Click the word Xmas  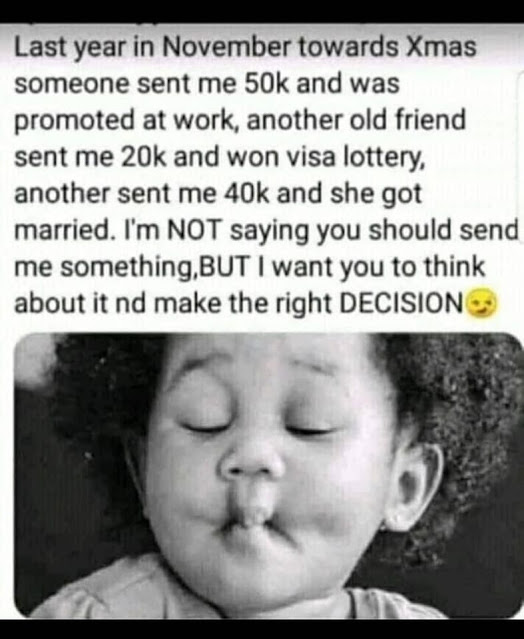coord(441,46)
